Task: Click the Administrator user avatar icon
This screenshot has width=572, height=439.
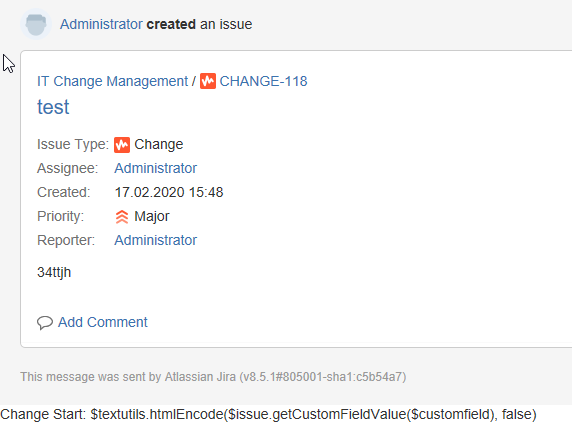Action: click(x=36, y=24)
